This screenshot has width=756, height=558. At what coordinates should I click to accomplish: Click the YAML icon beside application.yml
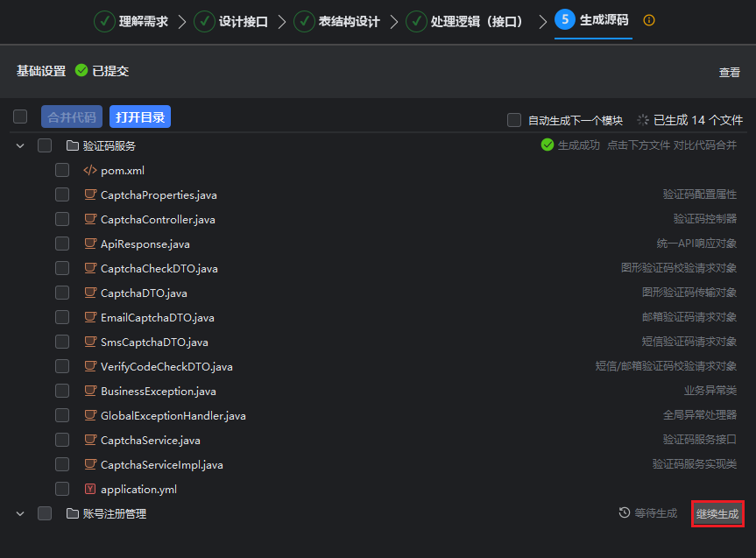click(x=90, y=489)
